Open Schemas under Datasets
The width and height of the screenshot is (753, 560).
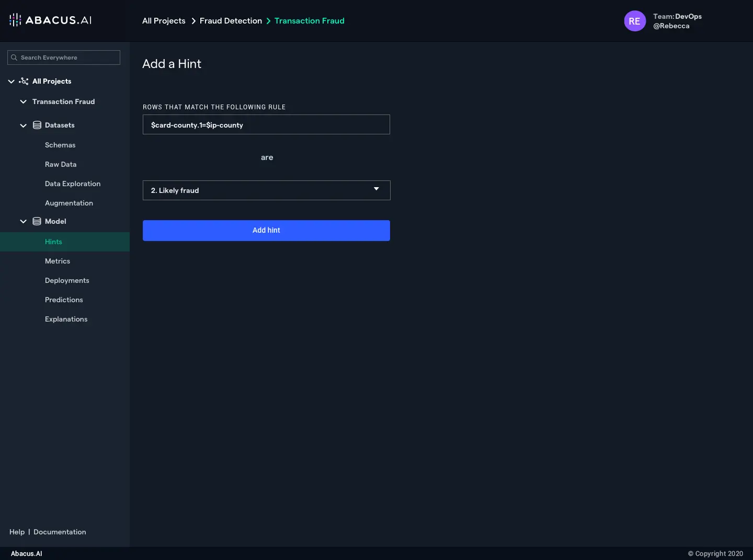click(x=60, y=145)
